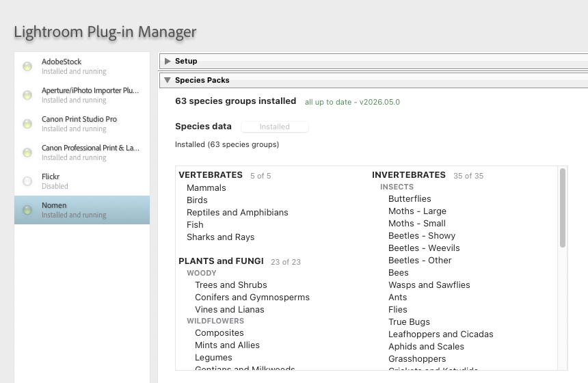Click the WILDFLOWERS subheading
This screenshot has width=588, height=383.
coord(215,321)
